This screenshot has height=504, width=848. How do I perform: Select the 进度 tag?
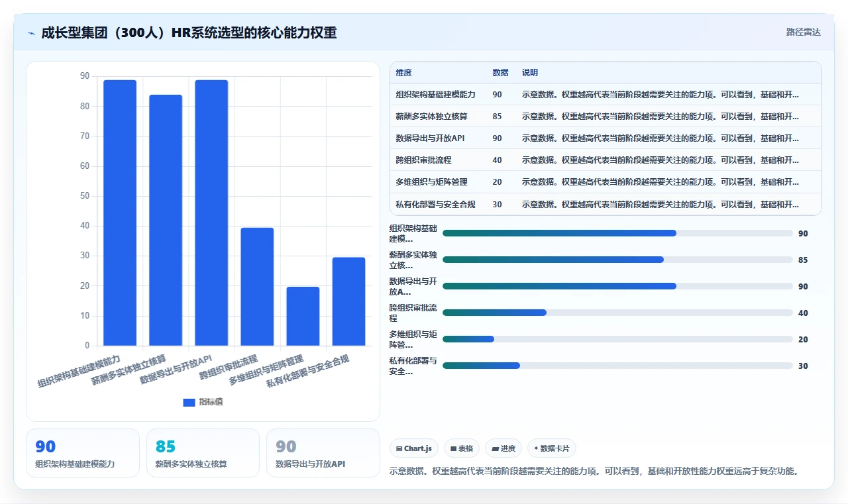pyautogui.click(x=503, y=448)
